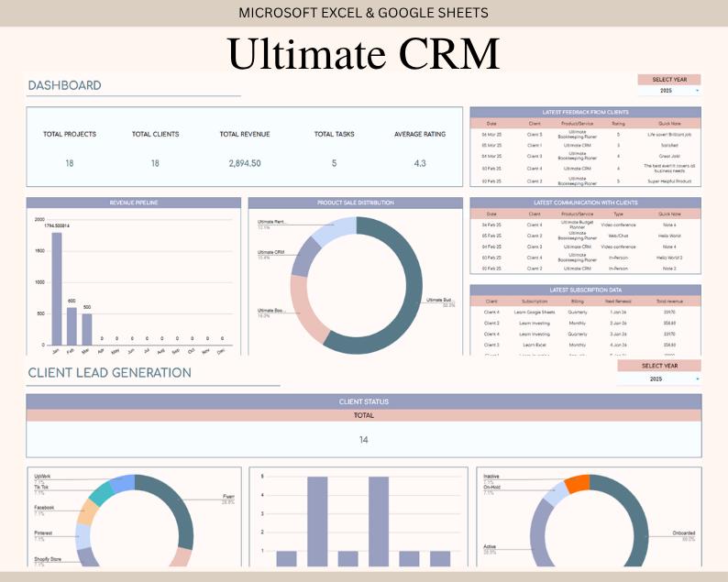Click the 1794.500014 value above January bar

pyautogui.click(x=57, y=226)
